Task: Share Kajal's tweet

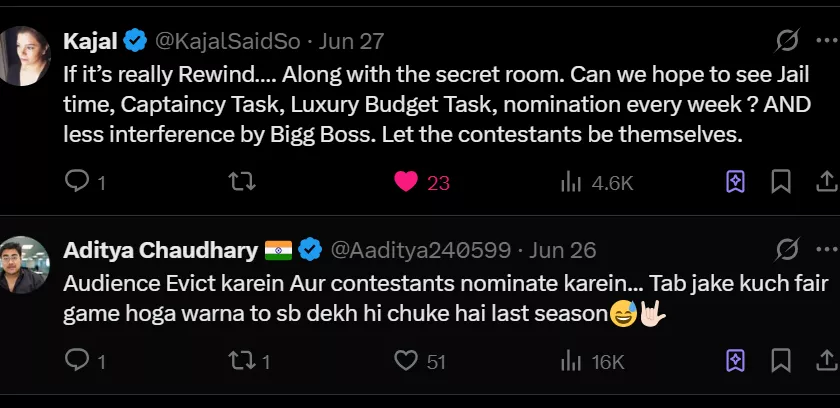Action: pos(826,181)
